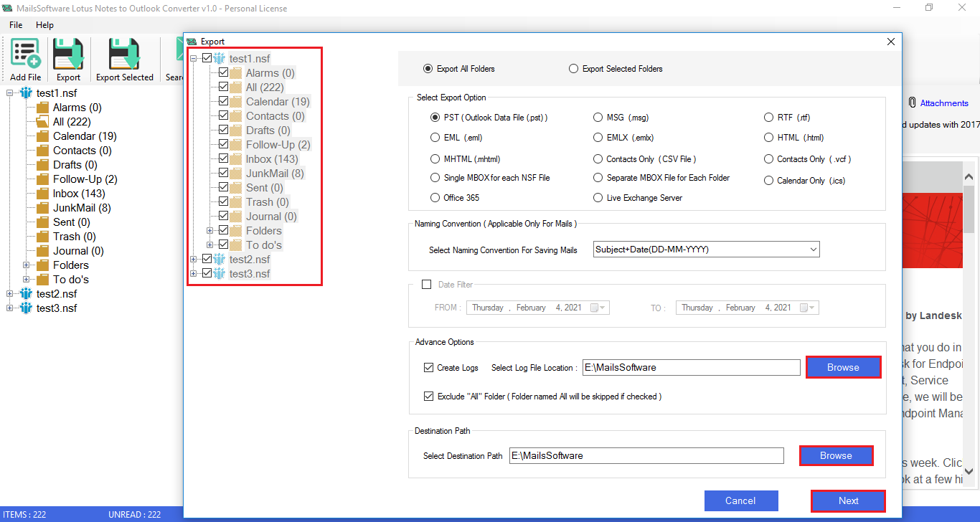Screen dimensions: 980x522
Task: Click test3.nsf database icon in main tree
Action: coord(27,308)
